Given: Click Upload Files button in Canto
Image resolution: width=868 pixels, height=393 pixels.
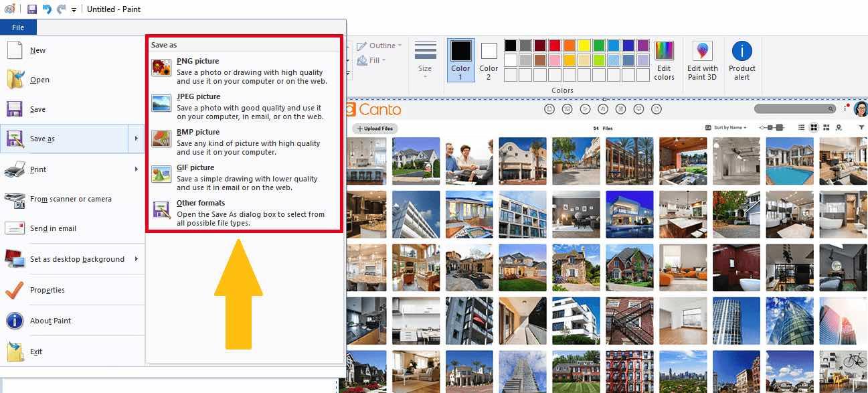Looking at the screenshot, I should click(374, 129).
